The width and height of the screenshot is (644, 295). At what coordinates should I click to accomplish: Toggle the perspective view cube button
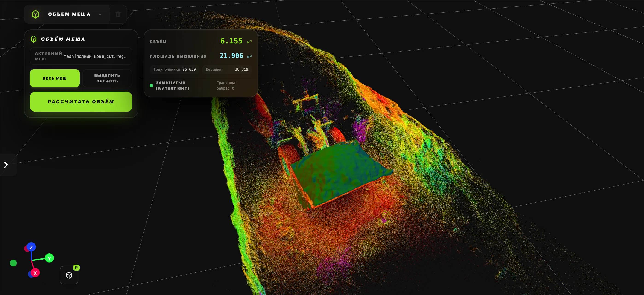click(69, 275)
